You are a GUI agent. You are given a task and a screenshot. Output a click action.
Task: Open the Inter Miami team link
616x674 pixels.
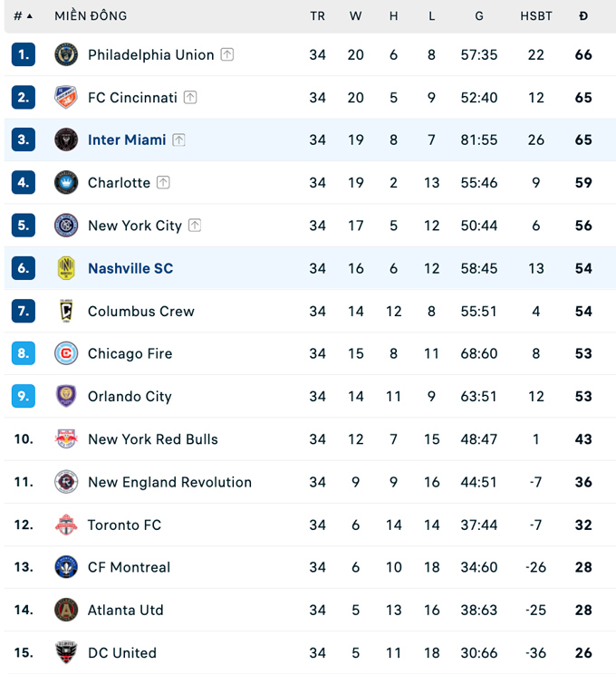pyautogui.click(x=127, y=140)
